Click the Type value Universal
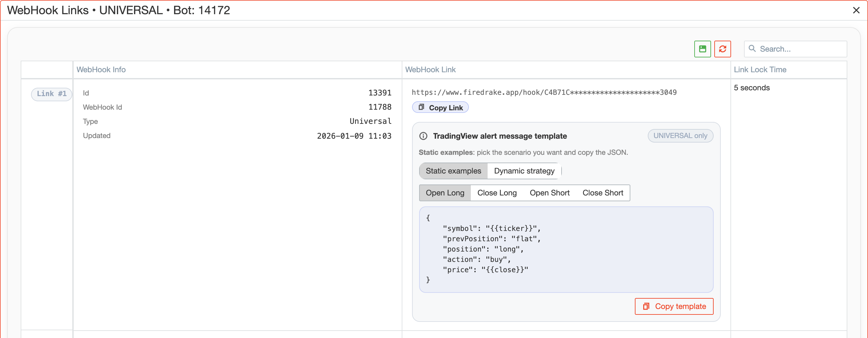This screenshot has height=338, width=868. (x=370, y=121)
